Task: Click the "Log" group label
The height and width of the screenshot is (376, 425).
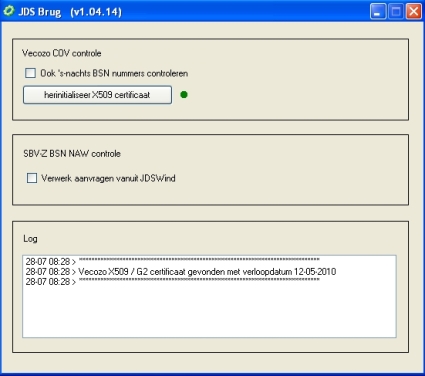Action: point(30,239)
